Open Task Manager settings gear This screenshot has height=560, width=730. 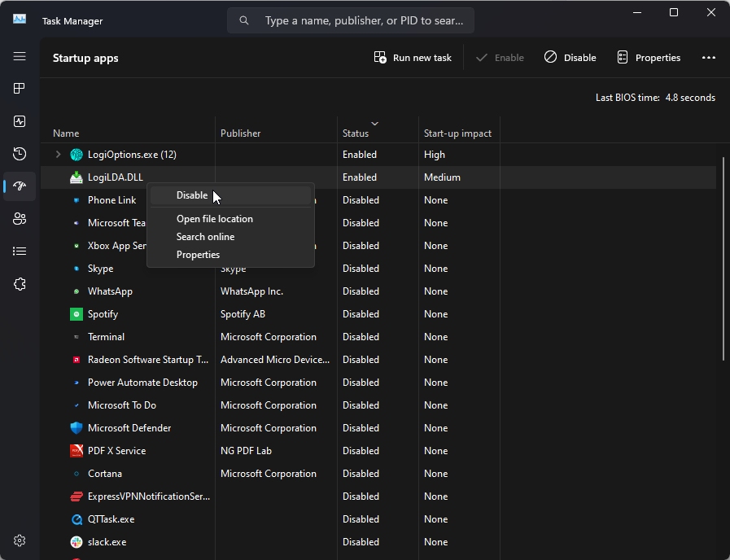[x=20, y=540]
